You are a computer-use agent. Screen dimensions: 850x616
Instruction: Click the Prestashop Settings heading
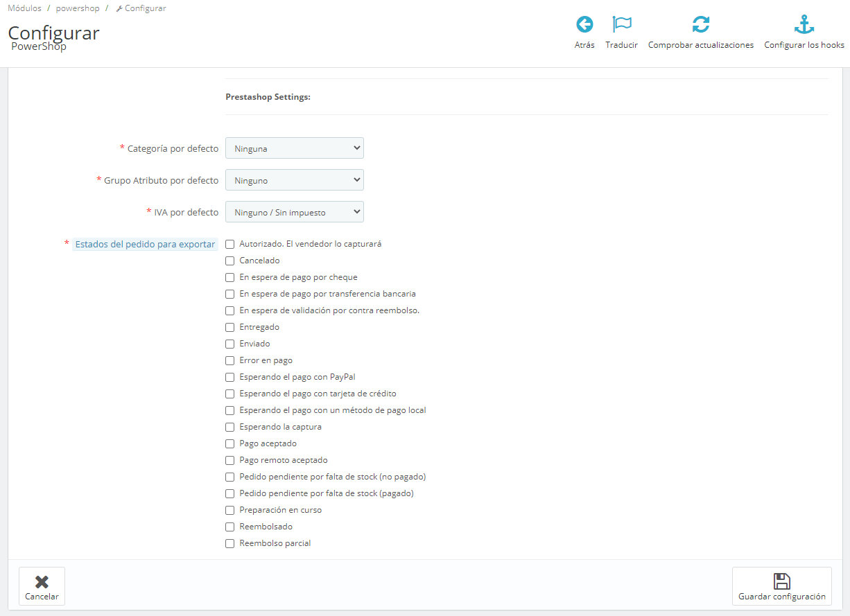268,97
